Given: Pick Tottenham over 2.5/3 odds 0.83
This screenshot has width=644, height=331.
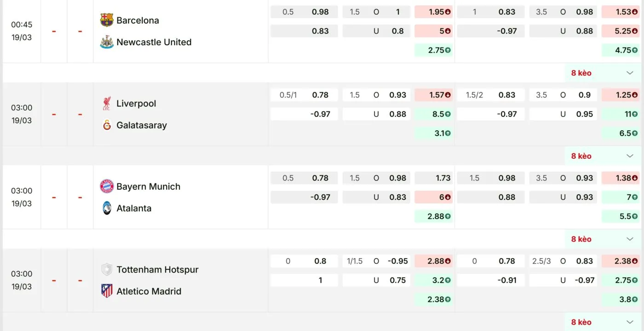Looking at the screenshot, I should point(584,261).
